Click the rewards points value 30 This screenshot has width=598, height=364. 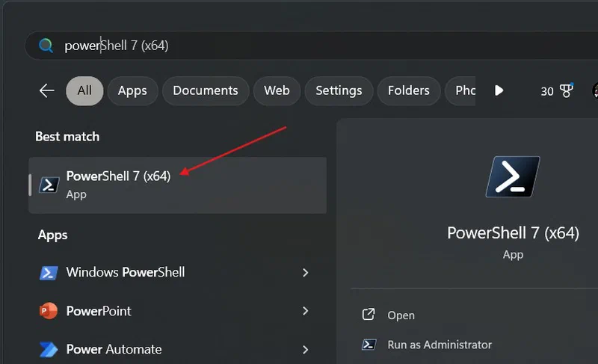[547, 91]
